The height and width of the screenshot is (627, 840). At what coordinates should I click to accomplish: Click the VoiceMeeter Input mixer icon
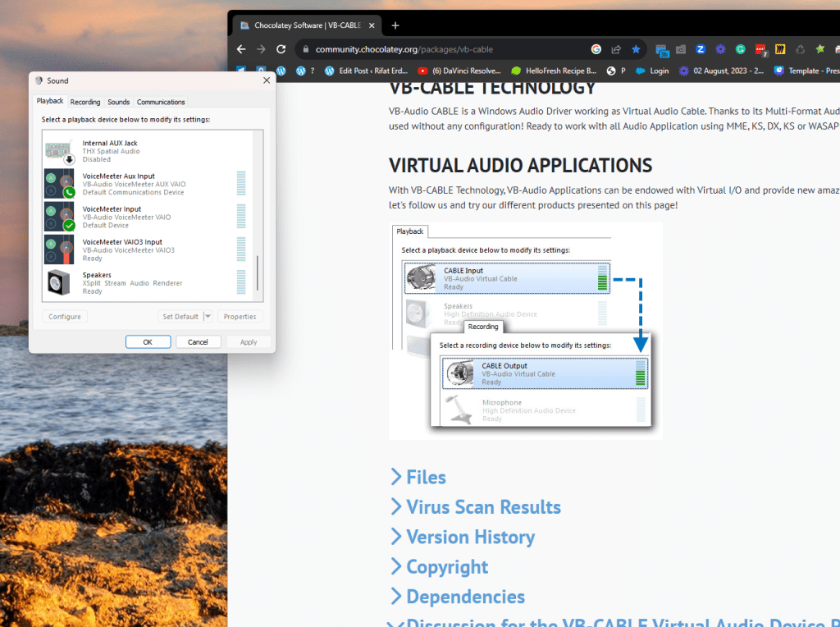pyautogui.click(x=59, y=217)
